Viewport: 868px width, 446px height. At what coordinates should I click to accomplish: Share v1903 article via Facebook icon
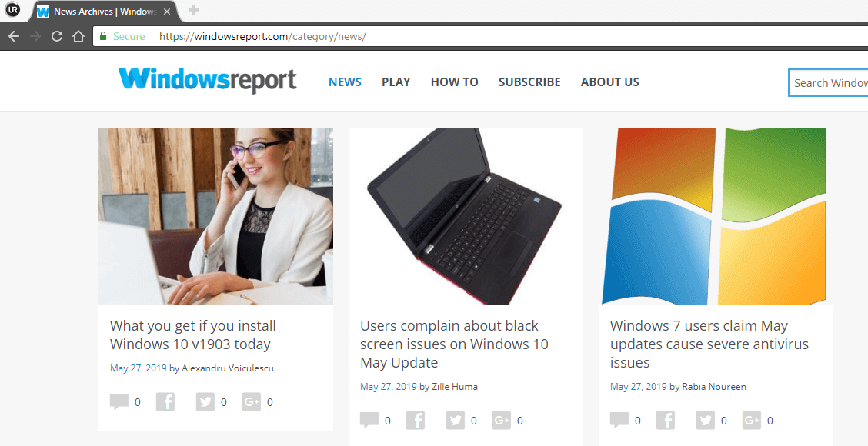coord(165,401)
